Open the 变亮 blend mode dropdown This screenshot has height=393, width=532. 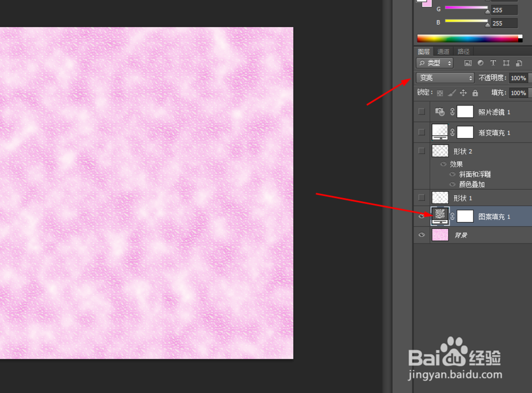point(445,78)
